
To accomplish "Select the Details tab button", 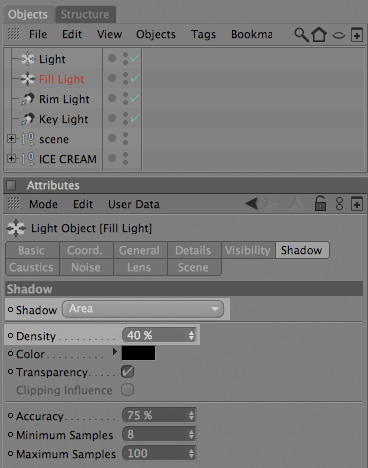I will coord(194,250).
